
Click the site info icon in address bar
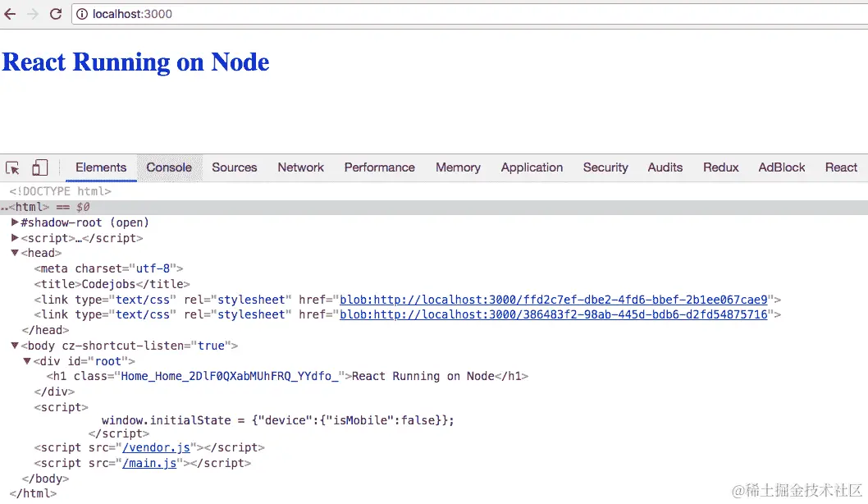[82, 14]
